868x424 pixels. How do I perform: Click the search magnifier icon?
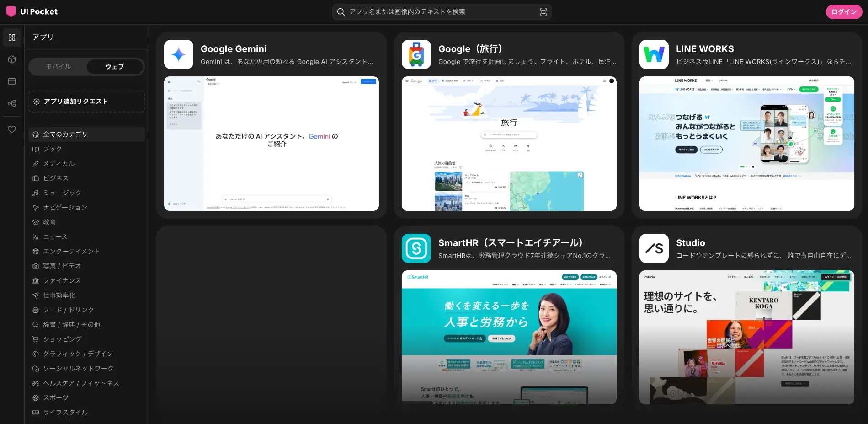[x=341, y=12]
